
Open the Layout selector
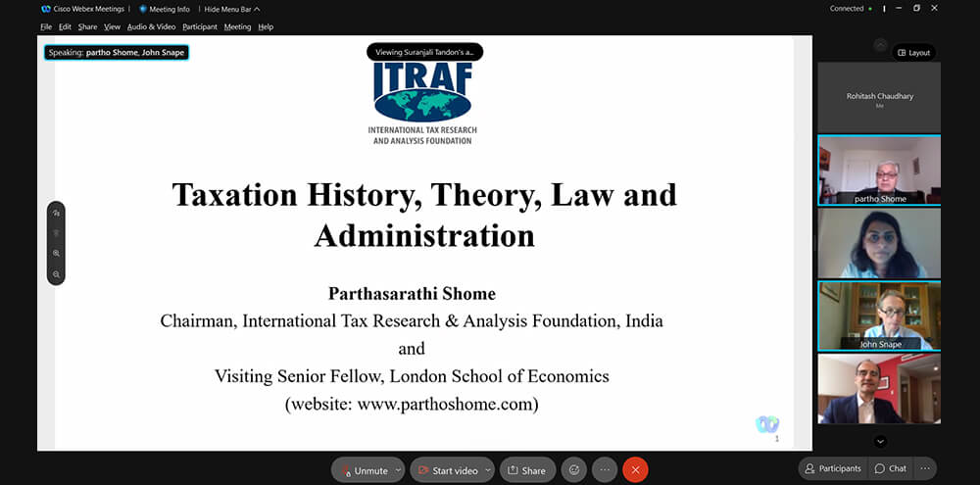[913, 53]
